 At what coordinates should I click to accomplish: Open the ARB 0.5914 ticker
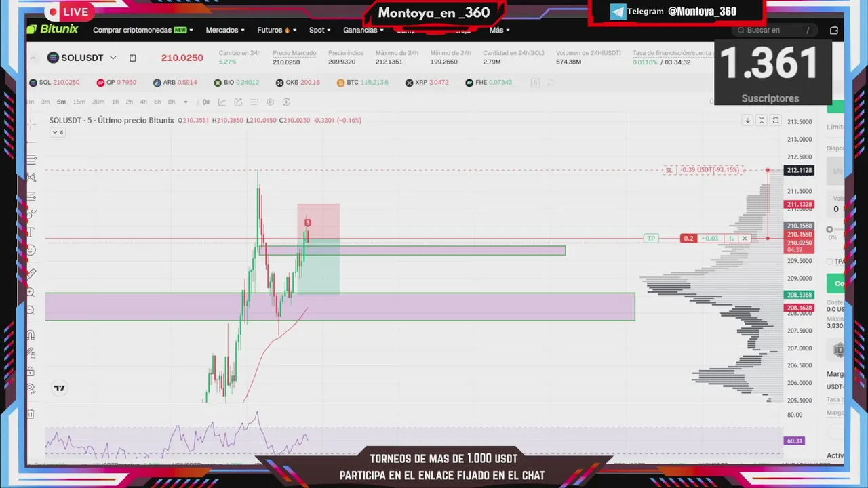pyautogui.click(x=175, y=83)
